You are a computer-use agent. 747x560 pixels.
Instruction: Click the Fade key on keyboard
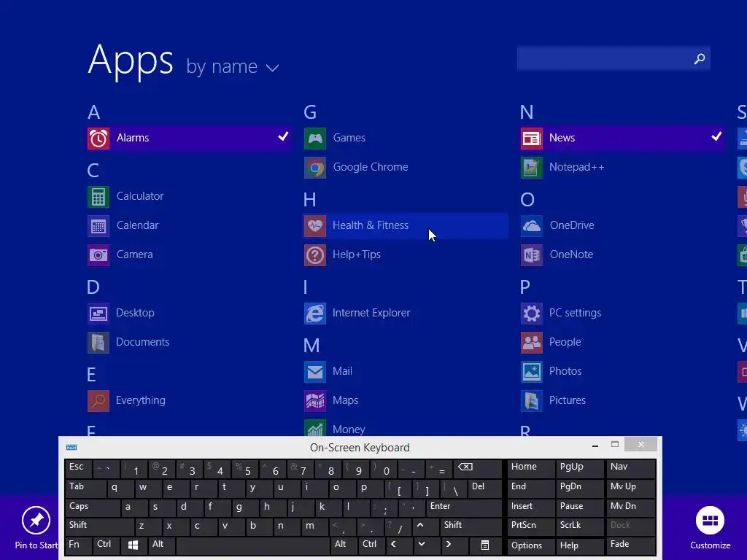[x=631, y=545]
